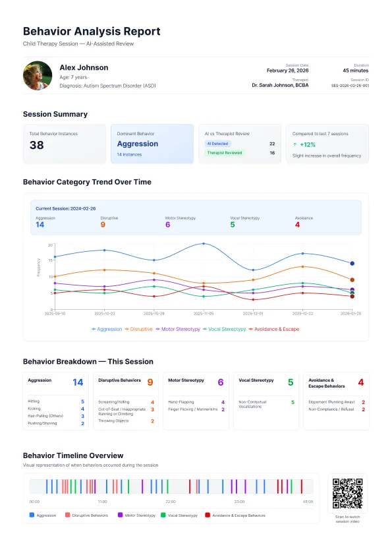392x555 pixels.
Task: Click the Aggression peak data point at 2025-11-05
Action: 204,243
